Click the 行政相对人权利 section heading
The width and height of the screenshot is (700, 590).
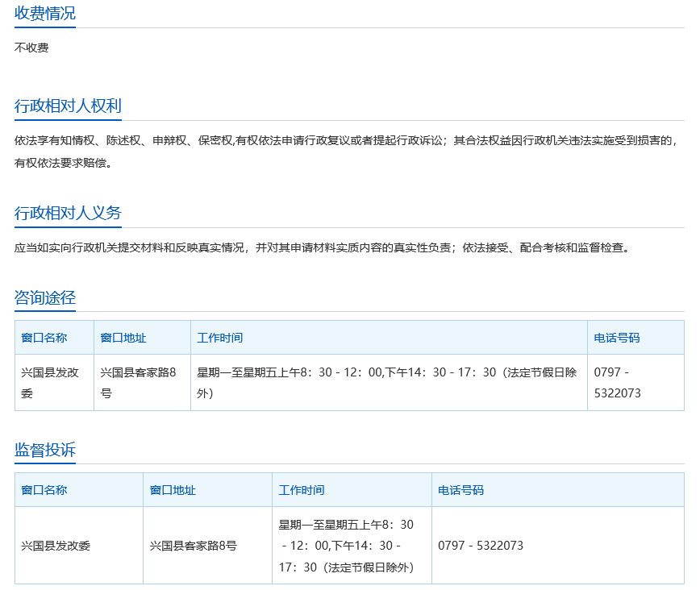[x=68, y=106]
